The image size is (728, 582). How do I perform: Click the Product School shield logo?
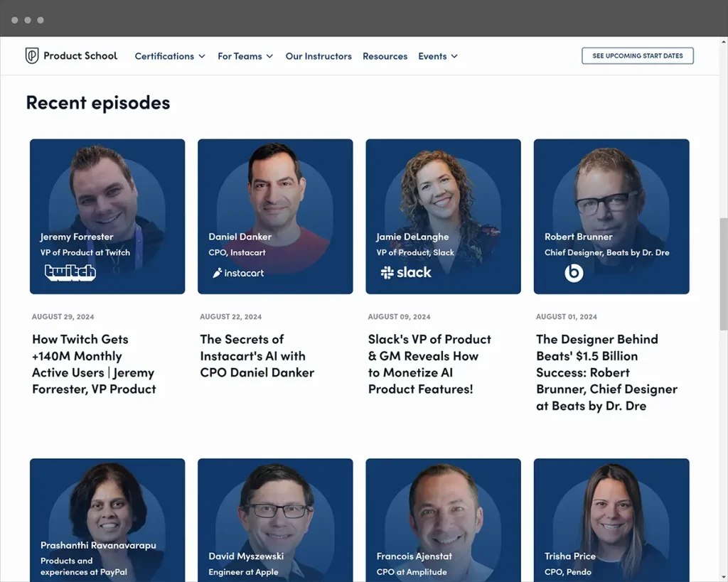coord(32,55)
